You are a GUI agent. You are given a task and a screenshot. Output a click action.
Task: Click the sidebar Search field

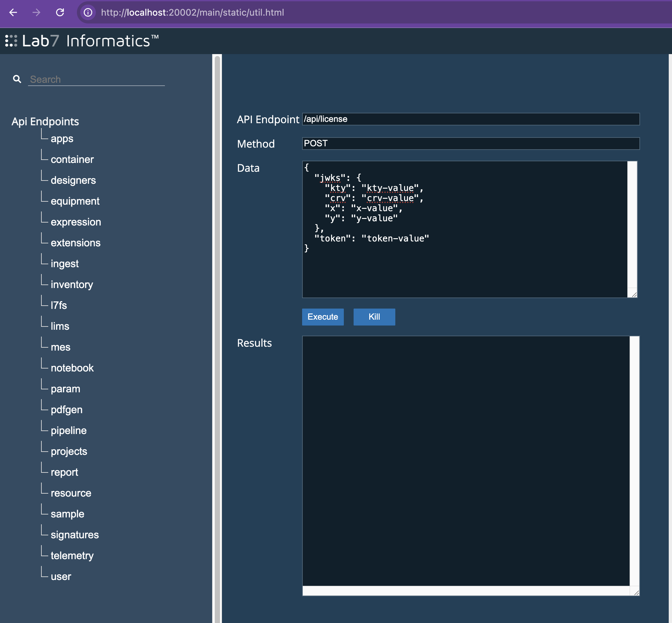[x=96, y=79]
